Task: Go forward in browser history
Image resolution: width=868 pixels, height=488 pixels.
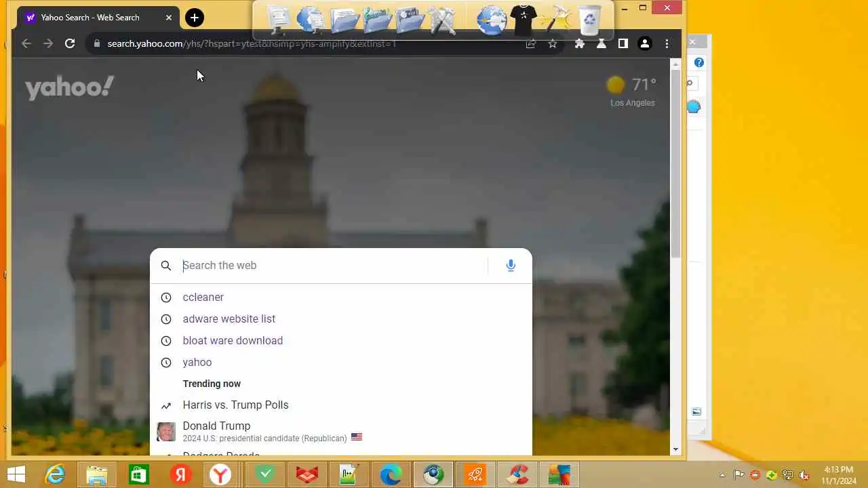Action: (48, 43)
